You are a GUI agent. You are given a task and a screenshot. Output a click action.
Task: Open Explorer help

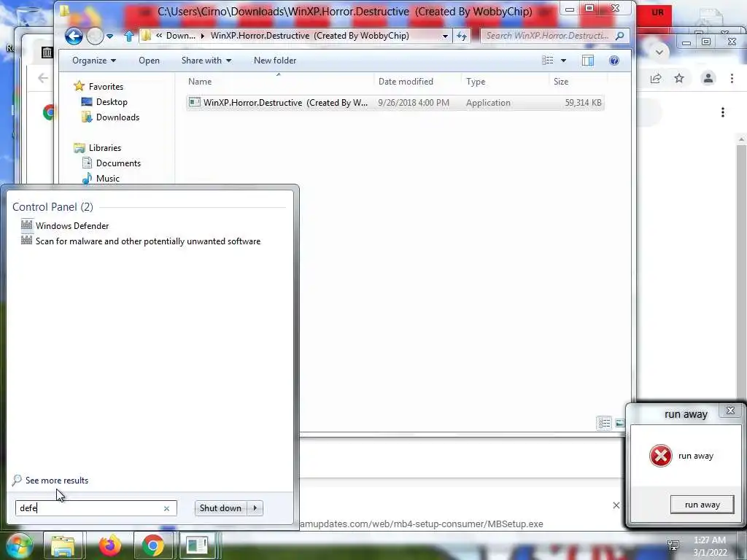tap(614, 61)
